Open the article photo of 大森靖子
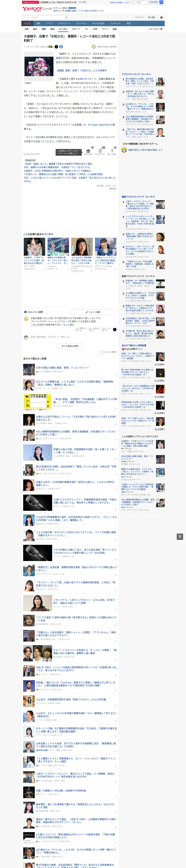Screen dimensions: 186x868 coord(39,66)
